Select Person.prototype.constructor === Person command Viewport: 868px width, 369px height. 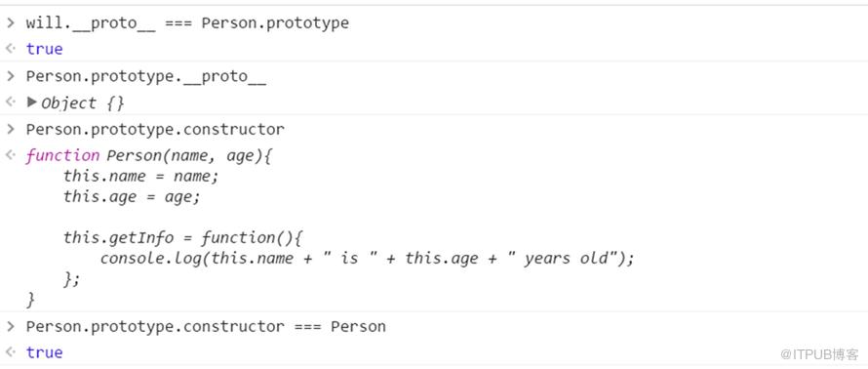coord(206,327)
